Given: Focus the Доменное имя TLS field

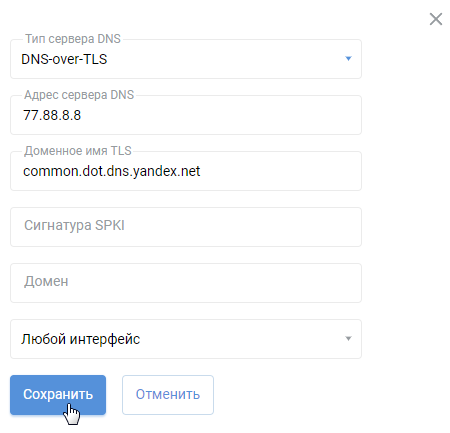Looking at the screenshot, I should (186, 171).
